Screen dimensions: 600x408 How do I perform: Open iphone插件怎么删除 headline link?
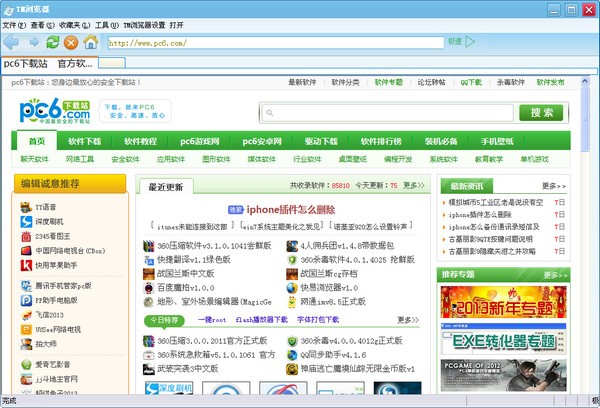[291, 209]
